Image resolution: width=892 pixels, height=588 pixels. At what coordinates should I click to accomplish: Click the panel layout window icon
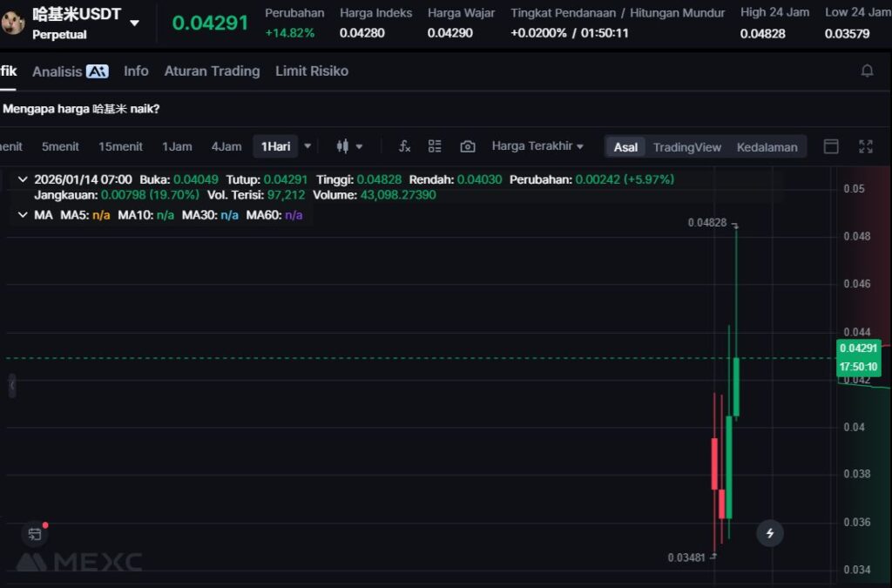point(831,146)
